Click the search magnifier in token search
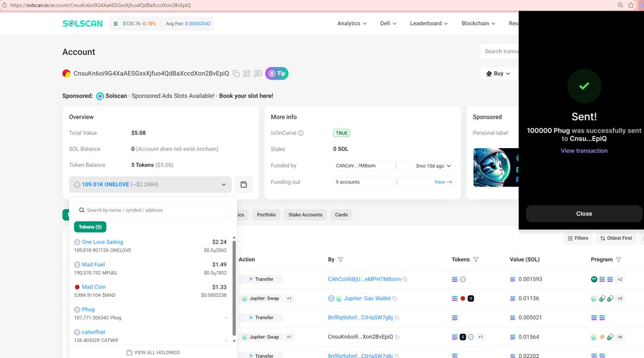Screen dimensions: 644x358 (81, 210)
